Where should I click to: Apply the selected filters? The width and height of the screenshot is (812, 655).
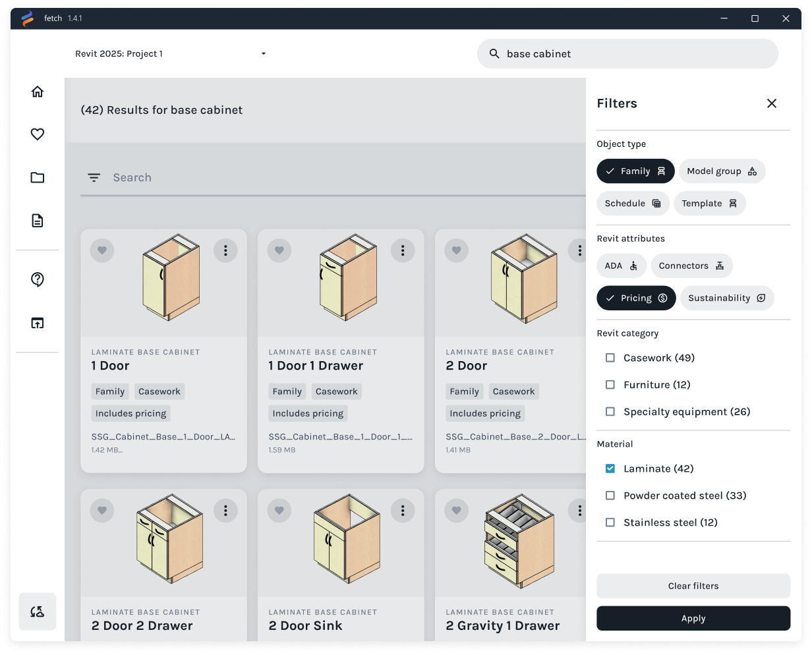693,618
